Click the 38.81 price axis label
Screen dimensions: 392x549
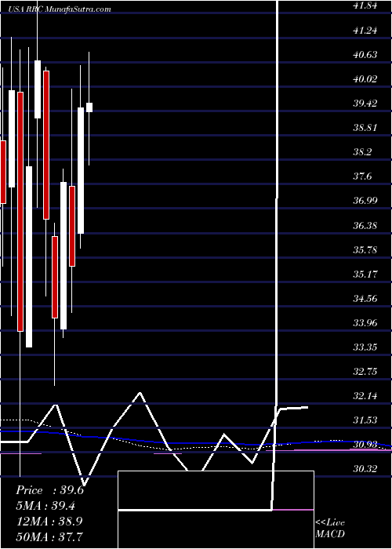click(365, 127)
